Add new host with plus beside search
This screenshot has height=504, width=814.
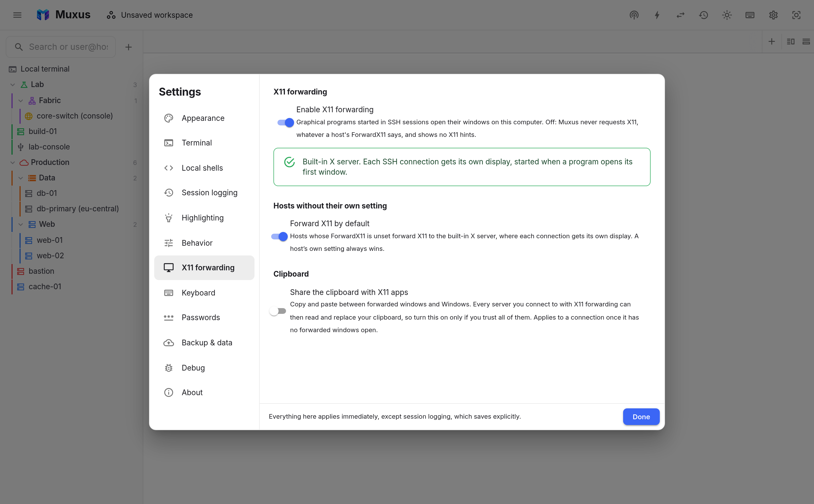[x=128, y=47]
